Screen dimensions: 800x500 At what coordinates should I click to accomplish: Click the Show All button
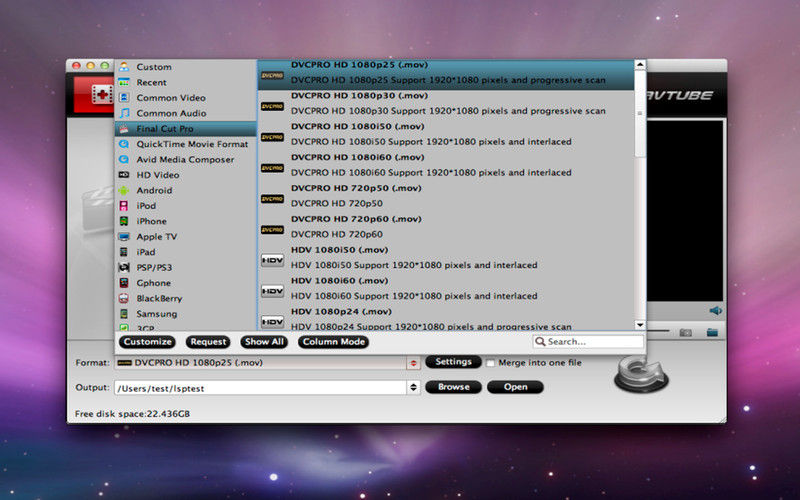pyautogui.click(x=264, y=342)
